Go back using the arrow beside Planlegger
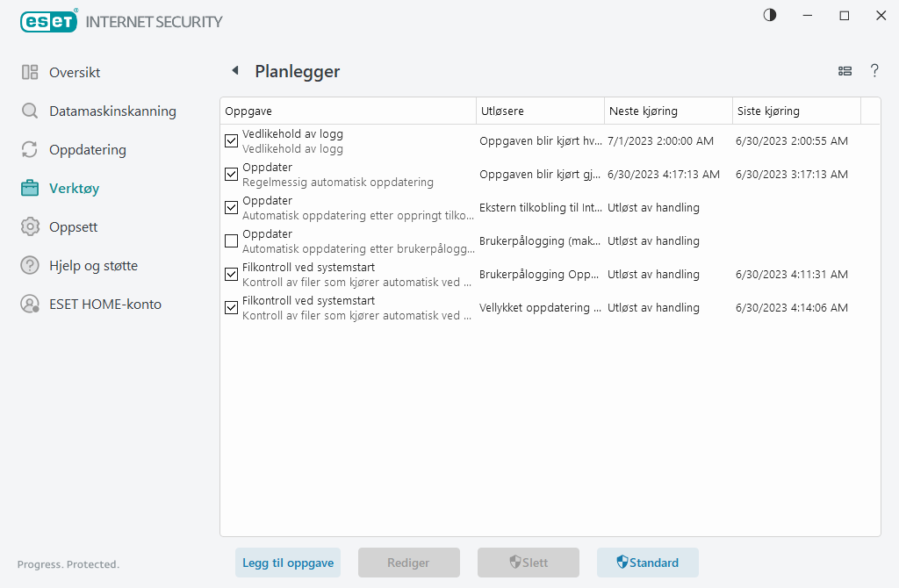 coord(234,71)
